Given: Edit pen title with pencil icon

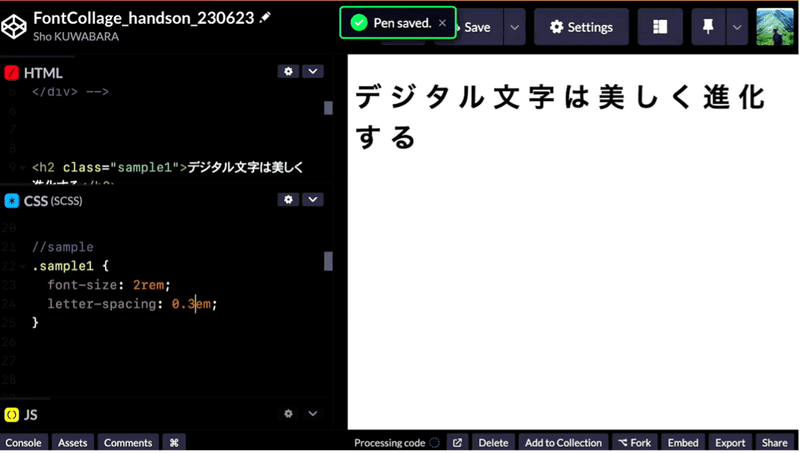Looking at the screenshot, I should (x=265, y=18).
